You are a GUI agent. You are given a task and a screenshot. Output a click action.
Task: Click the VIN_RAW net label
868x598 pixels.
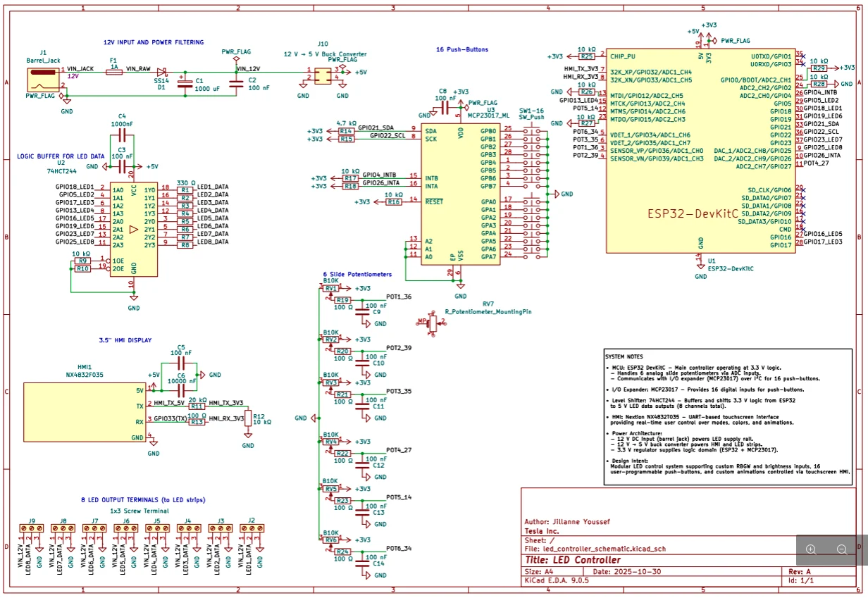click(x=138, y=68)
